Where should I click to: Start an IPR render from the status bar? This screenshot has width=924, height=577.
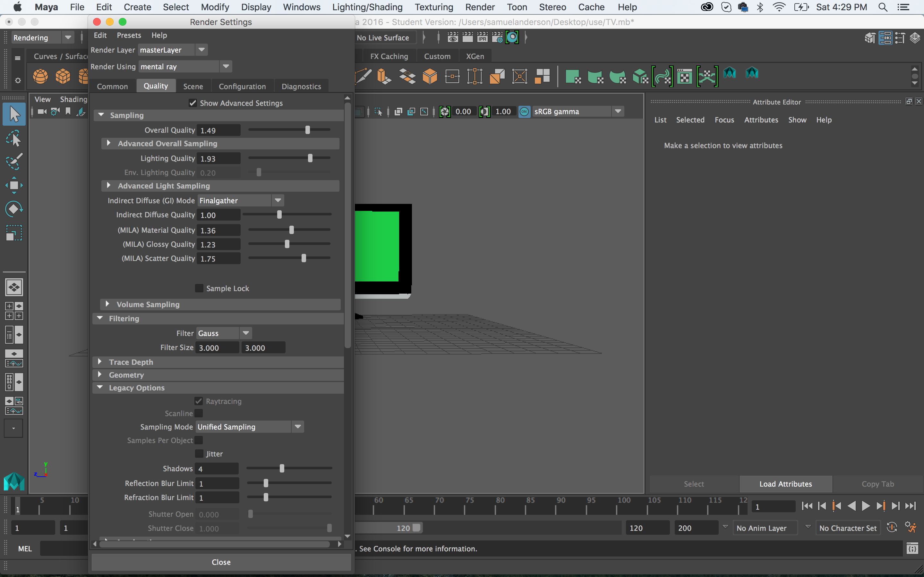tap(482, 37)
